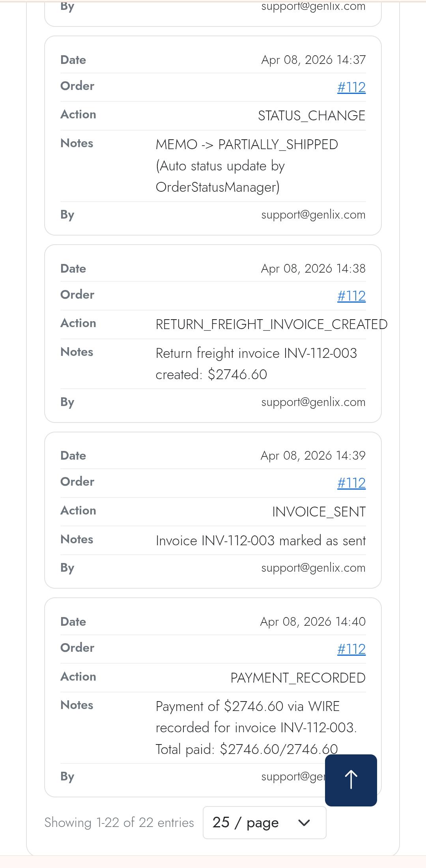Open the 25 / page size dropdown
Viewport: 426px width, 868px height.
pos(264,823)
